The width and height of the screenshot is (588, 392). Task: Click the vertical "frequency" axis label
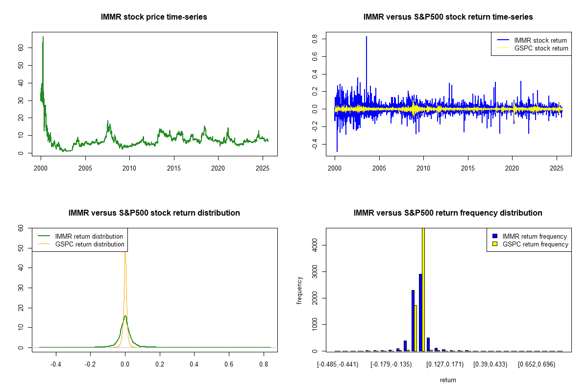click(300, 290)
